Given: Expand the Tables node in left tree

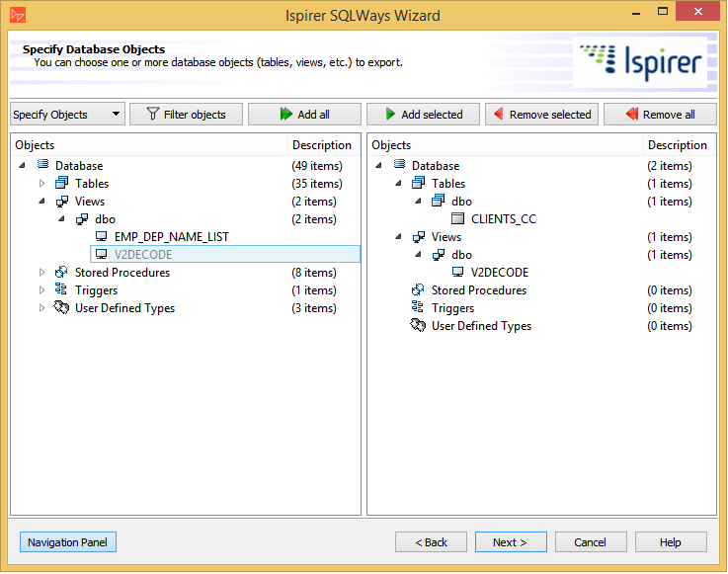Looking at the screenshot, I should click(41, 183).
